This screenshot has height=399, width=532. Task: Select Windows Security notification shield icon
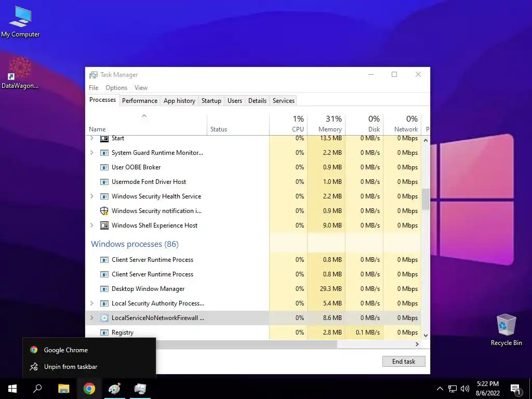click(x=104, y=211)
